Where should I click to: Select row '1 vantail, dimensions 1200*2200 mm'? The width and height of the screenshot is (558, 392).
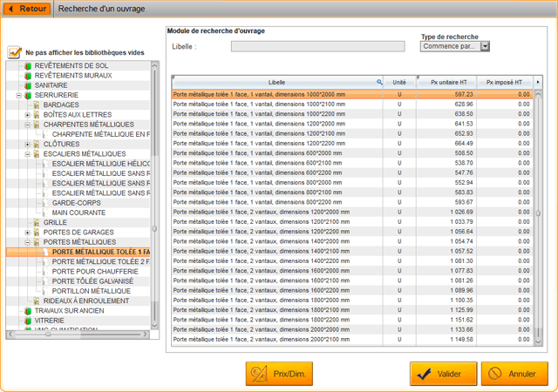point(352,144)
